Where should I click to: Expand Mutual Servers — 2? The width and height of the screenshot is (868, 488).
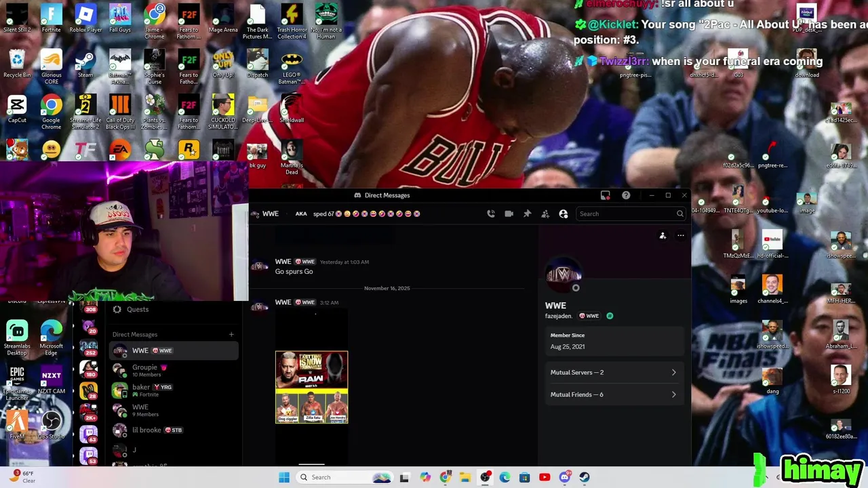(x=613, y=372)
